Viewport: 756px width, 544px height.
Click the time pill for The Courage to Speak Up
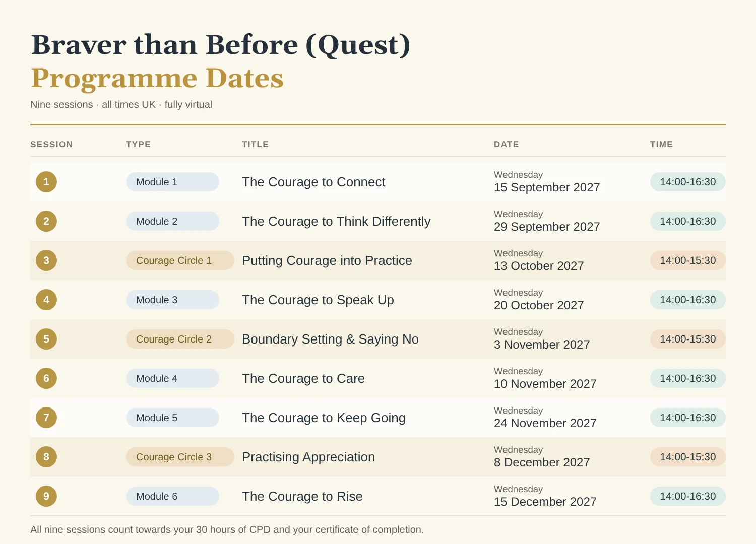click(688, 300)
